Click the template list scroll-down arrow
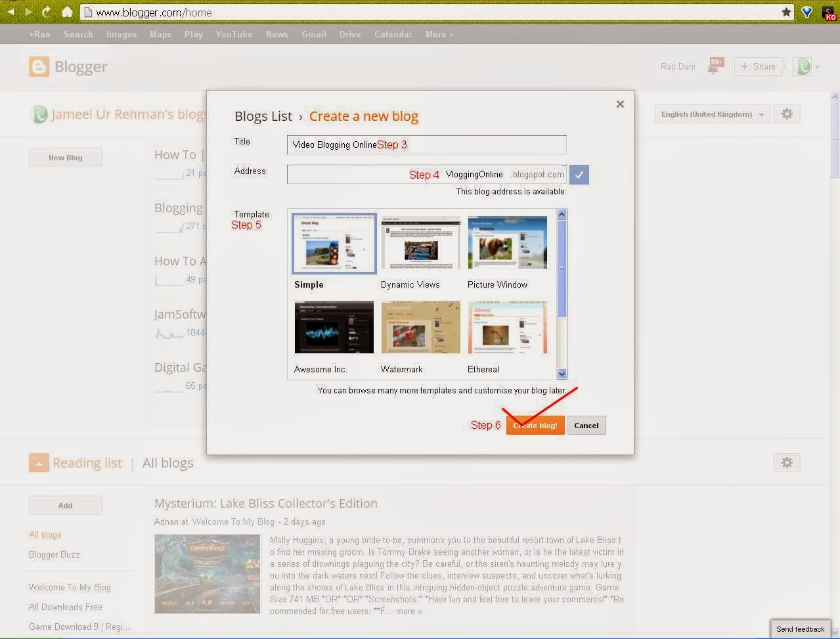The image size is (840, 639). [x=562, y=374]
